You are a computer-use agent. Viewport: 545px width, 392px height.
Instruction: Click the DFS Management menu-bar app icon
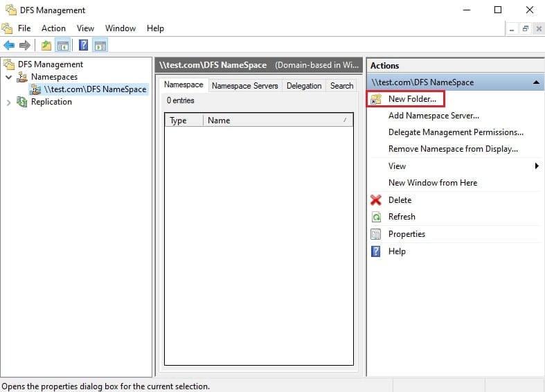[x=7, y=28]
